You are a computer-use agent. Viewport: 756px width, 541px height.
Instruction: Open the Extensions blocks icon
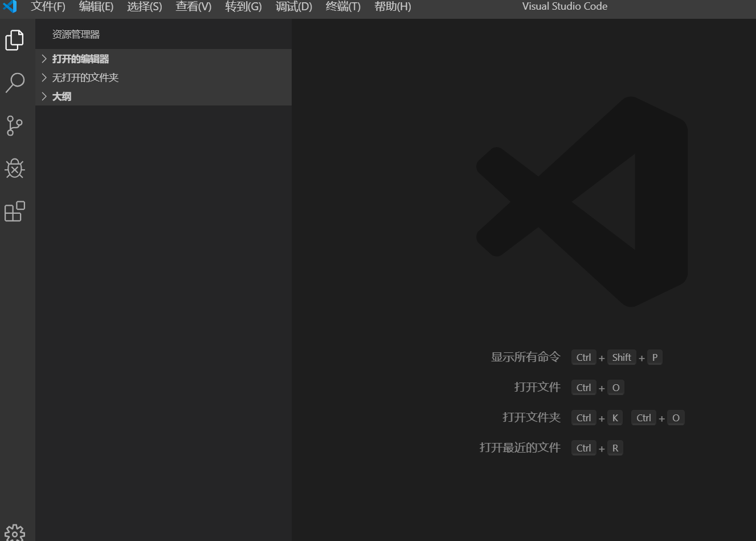(x=15, y=211)
